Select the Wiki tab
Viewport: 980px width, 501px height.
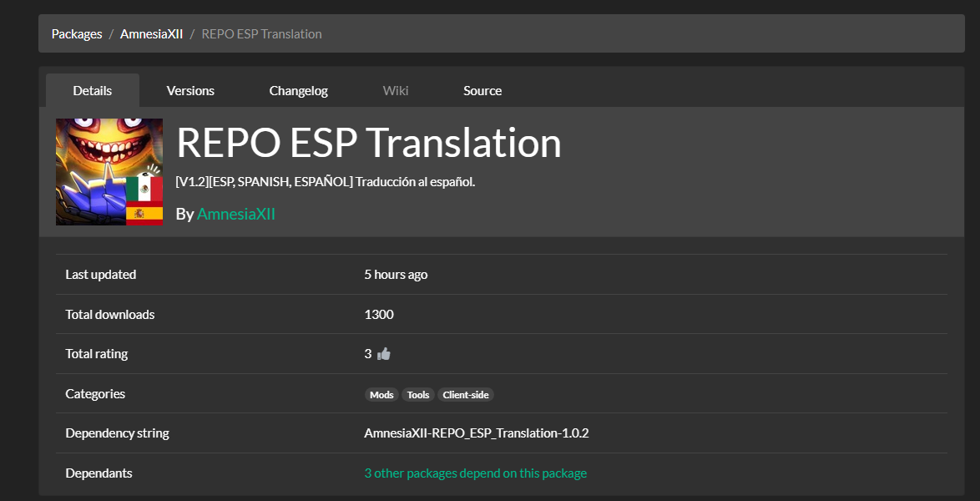pyautogui.click(x=396, y=91)
